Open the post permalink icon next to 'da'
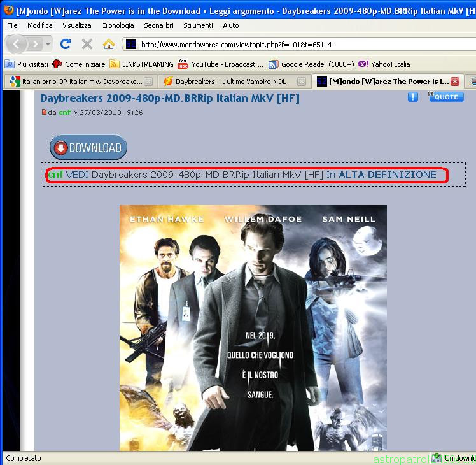 click(x=44, y=112)
